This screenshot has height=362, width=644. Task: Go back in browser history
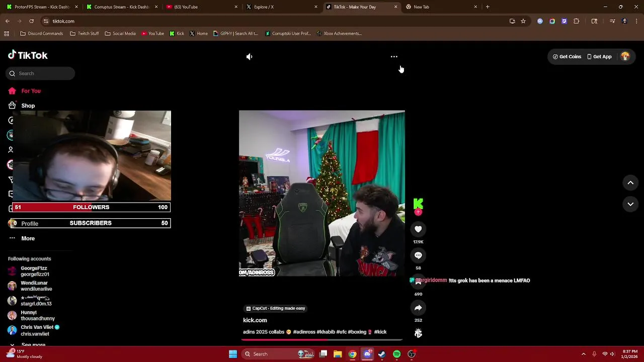(x=8, y=21)
